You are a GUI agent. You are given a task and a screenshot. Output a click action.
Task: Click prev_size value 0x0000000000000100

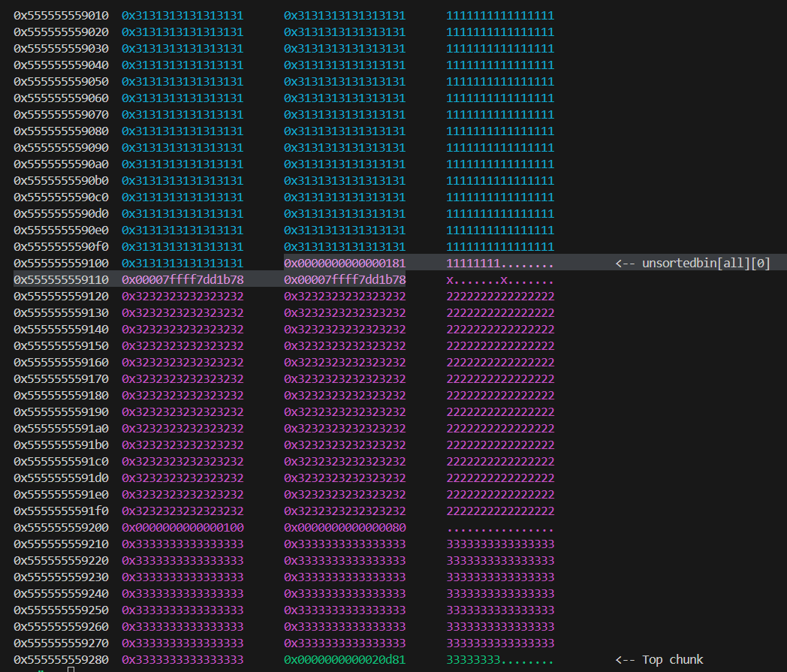tap(182, 527)
